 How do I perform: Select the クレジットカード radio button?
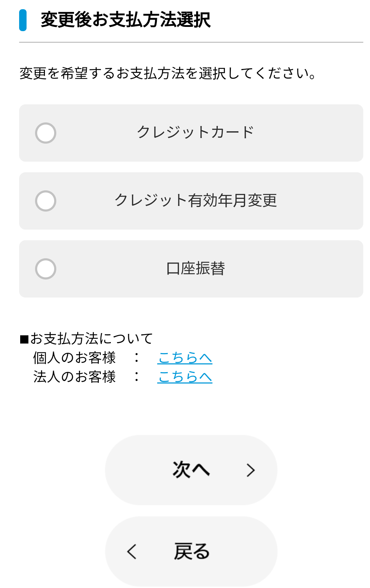pos(46,133)
